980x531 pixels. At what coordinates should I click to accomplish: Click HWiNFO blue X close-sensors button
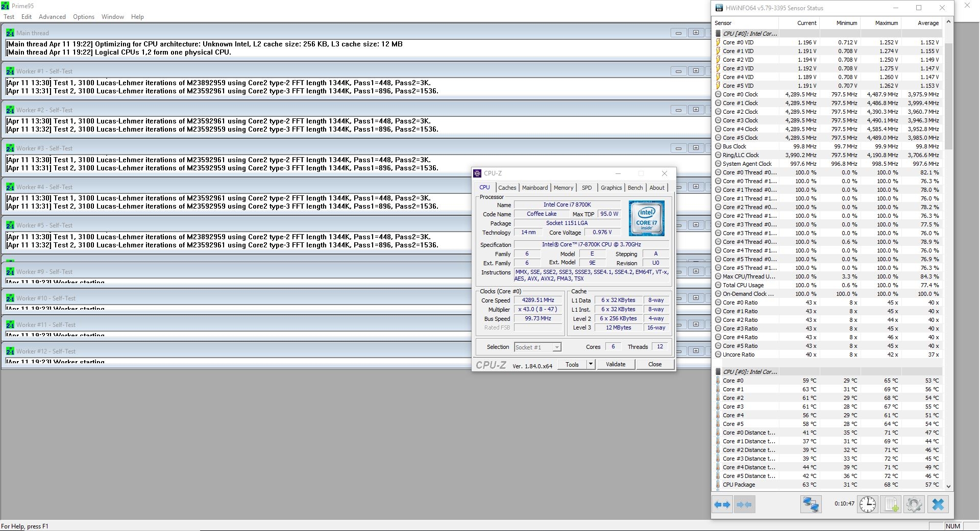tap(938, 504)
